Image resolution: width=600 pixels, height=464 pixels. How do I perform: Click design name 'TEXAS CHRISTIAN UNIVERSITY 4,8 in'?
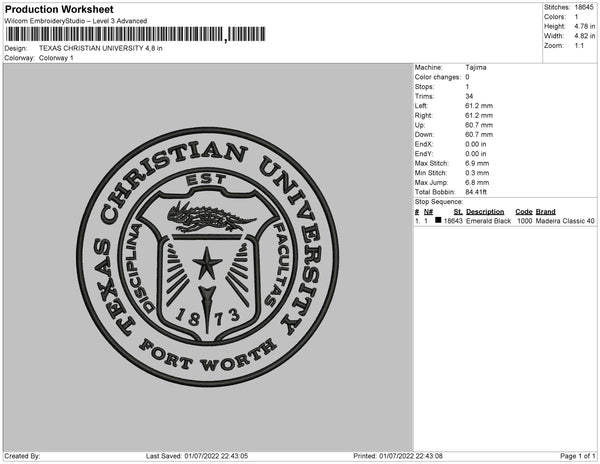101,49
